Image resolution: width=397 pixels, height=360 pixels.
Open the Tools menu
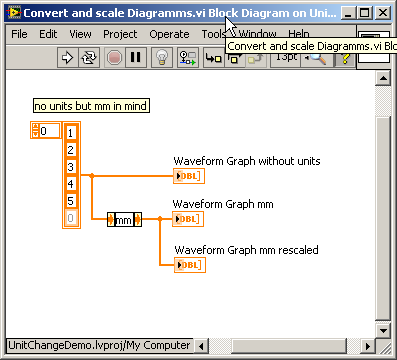click(x=213, y=34)
